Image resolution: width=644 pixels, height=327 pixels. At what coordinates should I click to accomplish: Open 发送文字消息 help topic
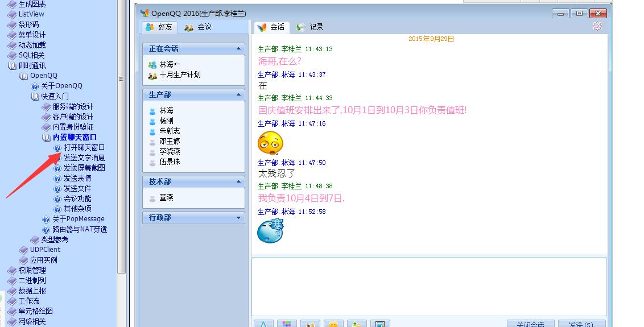click(84, 158)
